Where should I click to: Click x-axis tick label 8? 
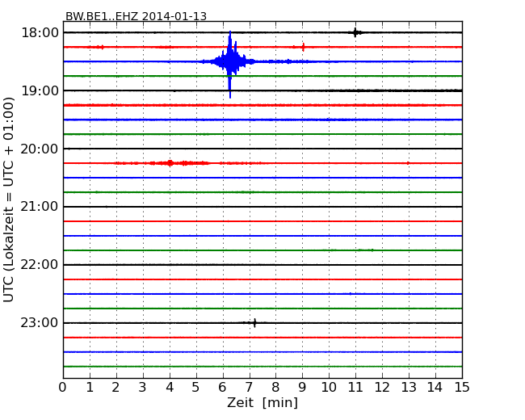(275, 387)
